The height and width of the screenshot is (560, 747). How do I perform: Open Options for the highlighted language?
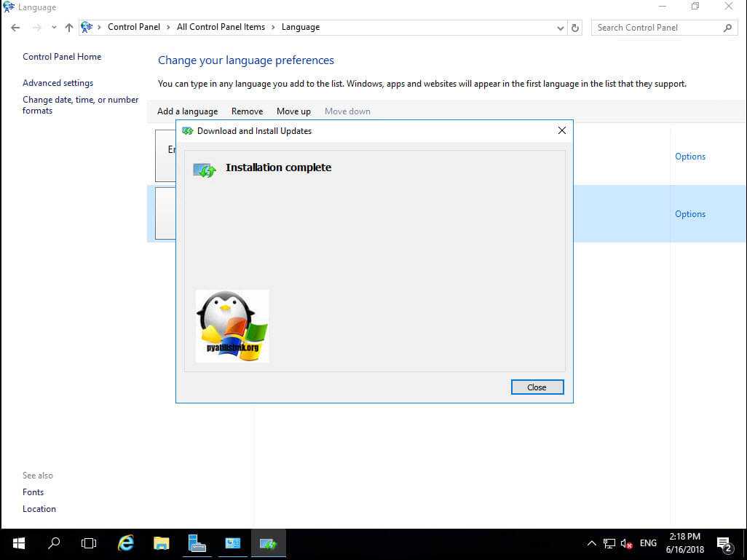tap(689, 214)
